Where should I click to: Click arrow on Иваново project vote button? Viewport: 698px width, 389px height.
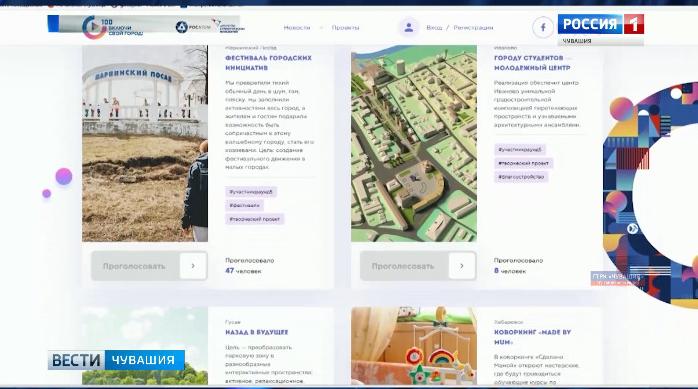pos(462,266)
